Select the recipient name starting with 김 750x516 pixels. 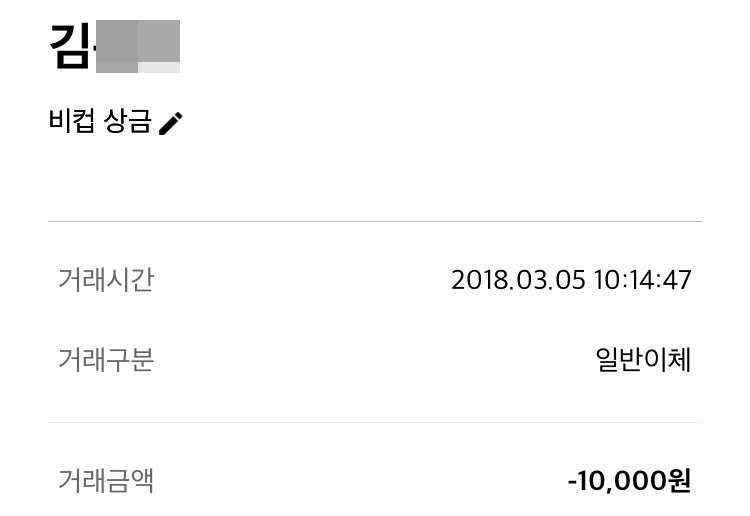[115, 46]
